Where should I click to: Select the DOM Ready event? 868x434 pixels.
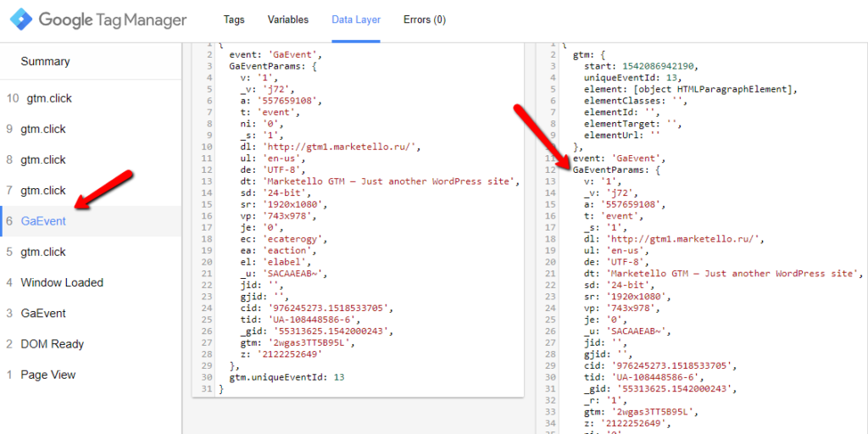pyautogui.click(x=53, y=344)
